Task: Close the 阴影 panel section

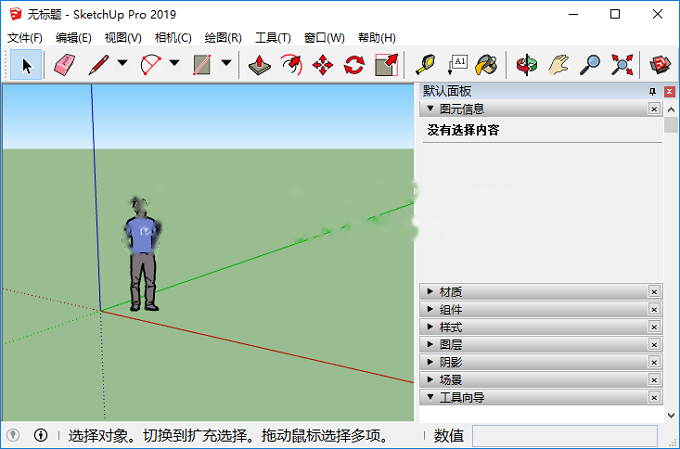Action: tap(654, 362)
